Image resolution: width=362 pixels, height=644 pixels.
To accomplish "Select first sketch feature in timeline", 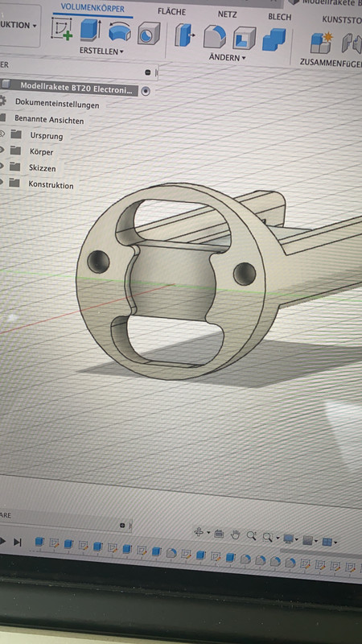I will click(x=54, y=543).
